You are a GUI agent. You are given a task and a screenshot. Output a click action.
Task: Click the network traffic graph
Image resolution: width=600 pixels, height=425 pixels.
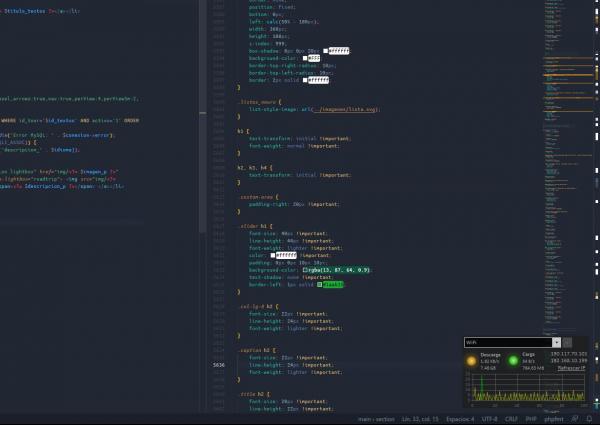(526, 388)
